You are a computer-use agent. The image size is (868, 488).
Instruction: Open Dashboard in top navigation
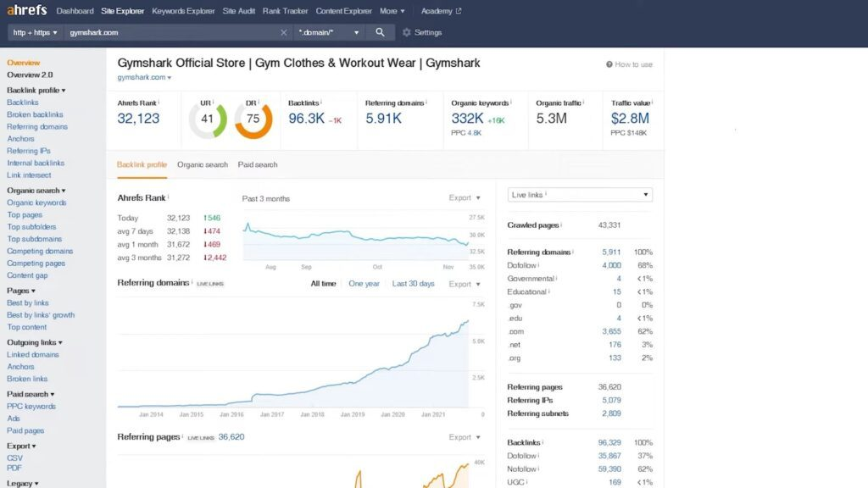[x=75, y=11]
